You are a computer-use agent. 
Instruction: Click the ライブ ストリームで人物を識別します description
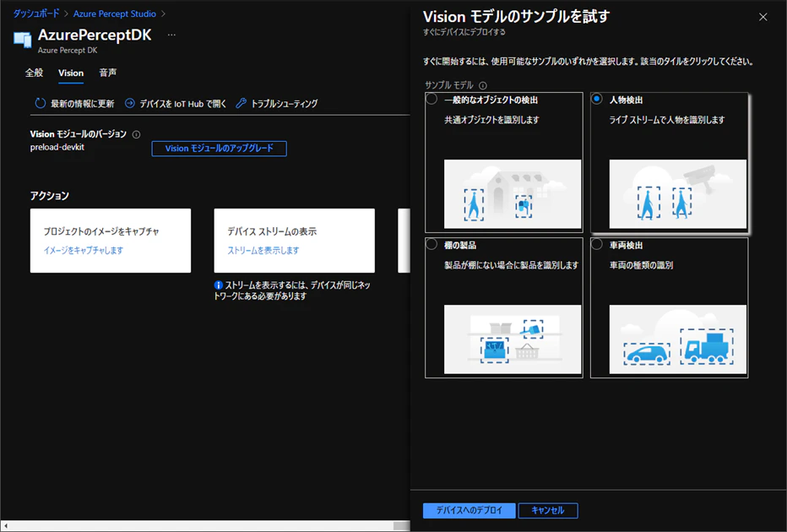pyautogui.click(x=667, y=120)
